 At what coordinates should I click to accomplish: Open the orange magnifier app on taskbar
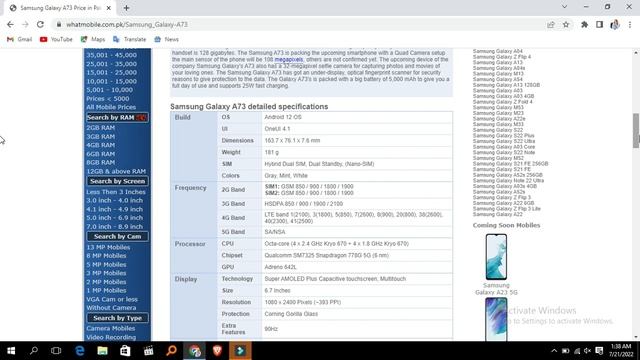(171, 351)
